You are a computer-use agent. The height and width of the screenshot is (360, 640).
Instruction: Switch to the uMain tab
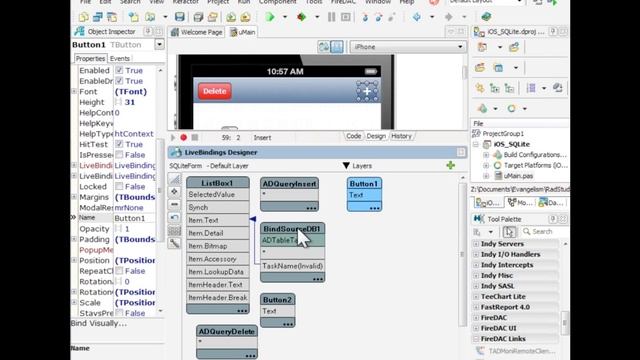coord(242,32)
